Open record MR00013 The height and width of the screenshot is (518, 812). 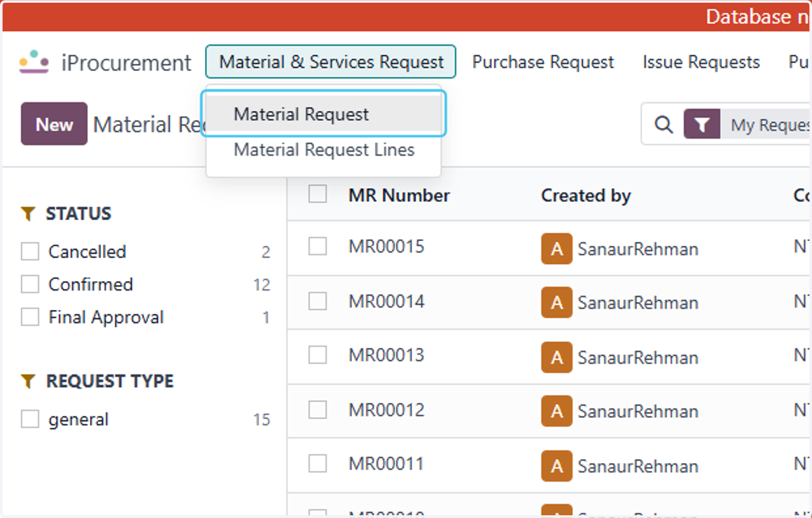386,355
